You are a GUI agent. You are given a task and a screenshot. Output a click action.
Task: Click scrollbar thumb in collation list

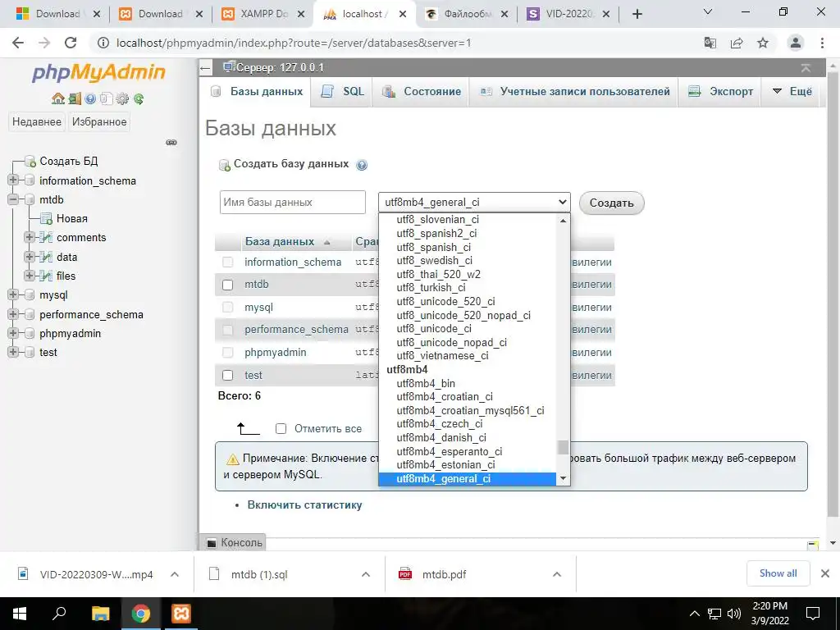[563, 447]
